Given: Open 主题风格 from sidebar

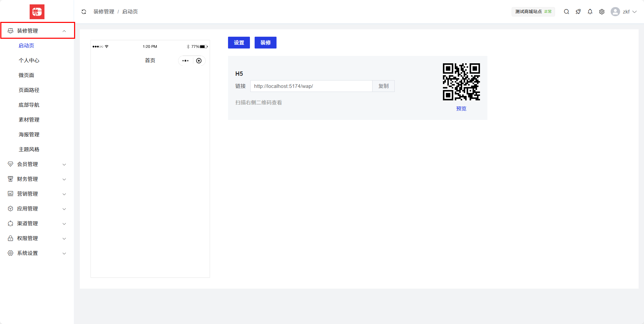Looking at the screenshot, I should coord(29,150).
